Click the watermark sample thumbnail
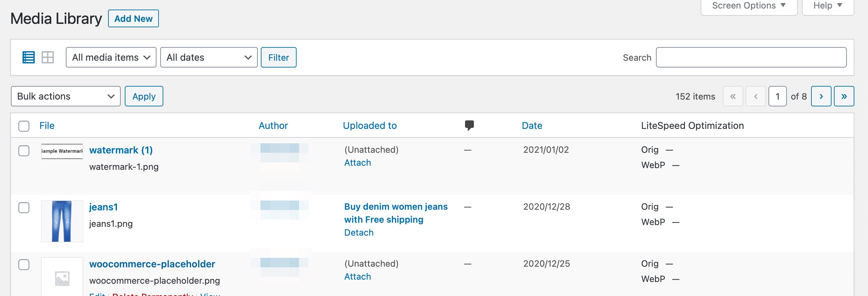Viewport: 868px width, 296px height. 62,151
